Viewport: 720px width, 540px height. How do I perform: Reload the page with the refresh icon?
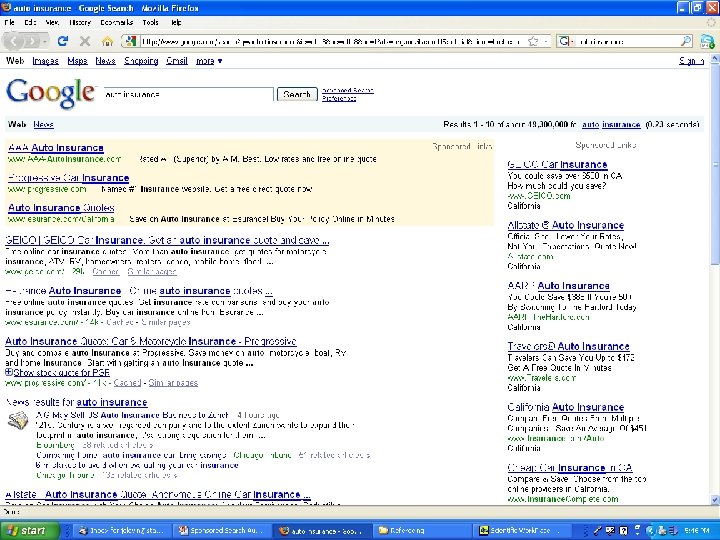pos(63,41)
